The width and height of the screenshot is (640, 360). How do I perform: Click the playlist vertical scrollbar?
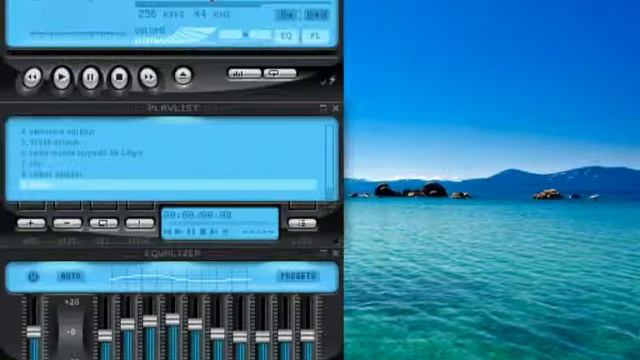pos(329,161)
